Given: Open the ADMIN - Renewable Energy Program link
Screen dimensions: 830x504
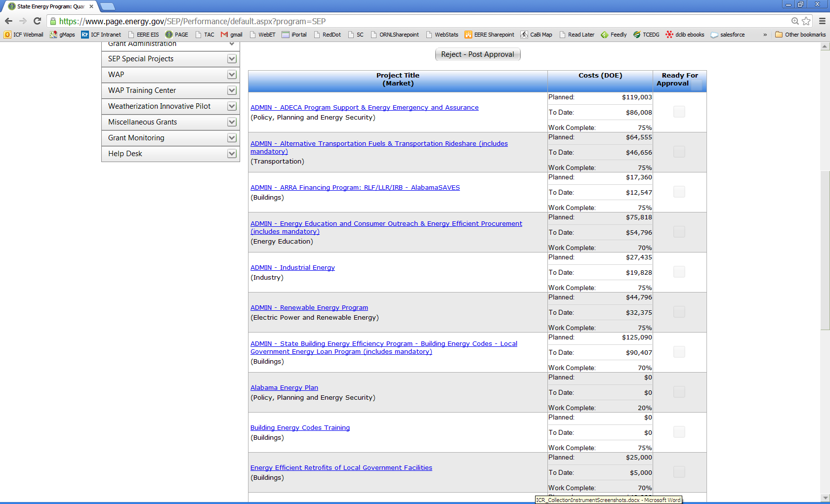Looking at the screenshot, I should (309, 307).
